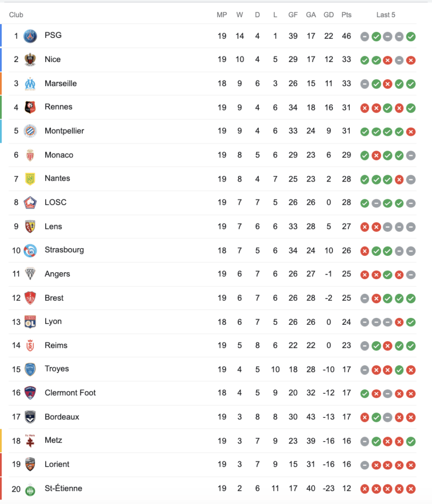Click the Lyon club crest
The width and height of the screenshot is (432, 504).
click(30, 322)
